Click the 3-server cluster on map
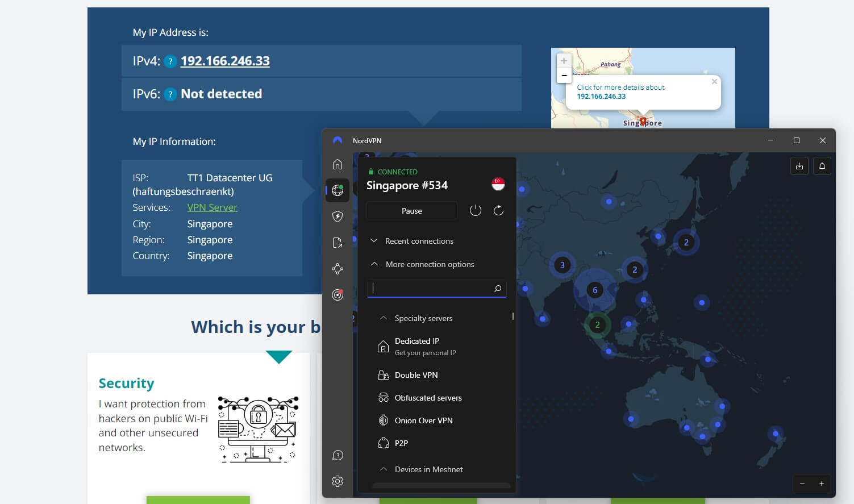Screen dimensions: 854x504 click(x=563, y=265)
